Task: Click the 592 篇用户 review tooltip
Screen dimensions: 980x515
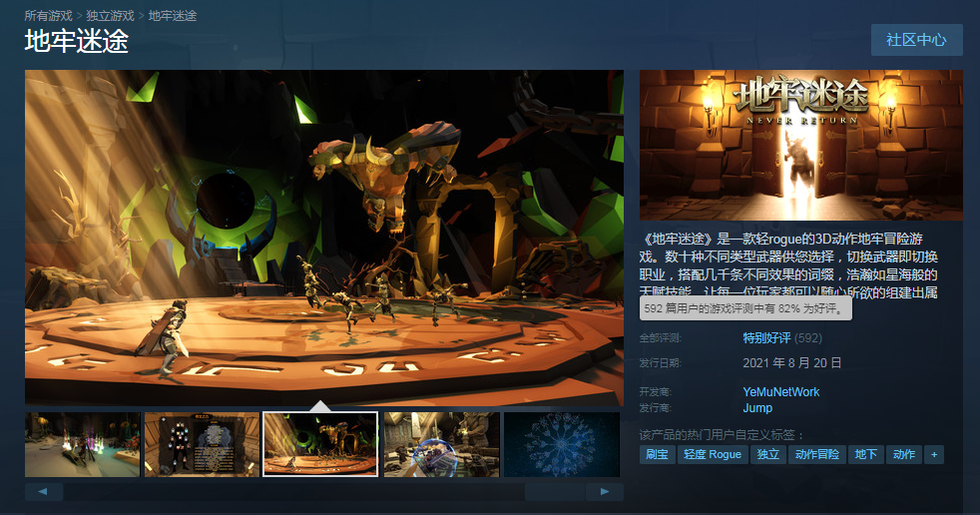Action: (x=745, y=308)
